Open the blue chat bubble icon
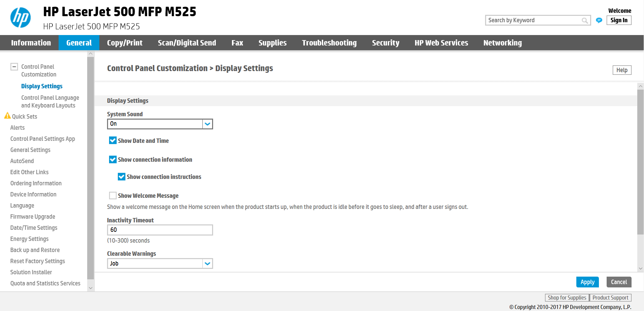Image resolution: width=644 pixels, height=311 pixels. 599,20
